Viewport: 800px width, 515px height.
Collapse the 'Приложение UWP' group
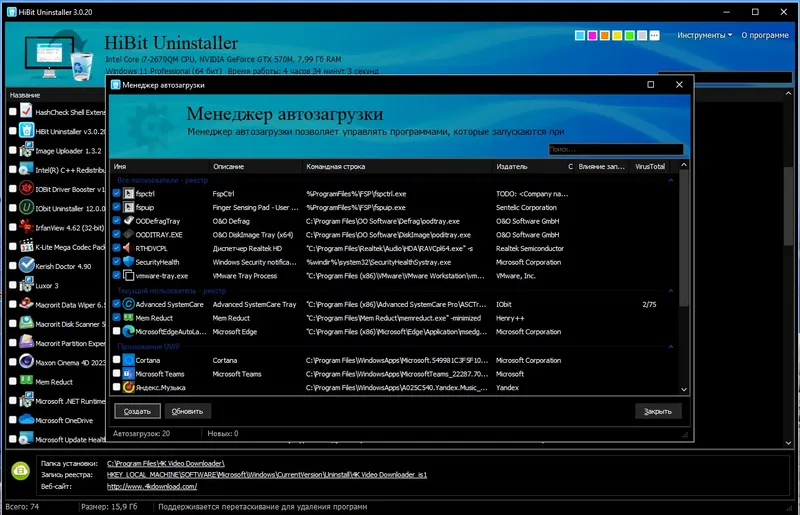tap(670, 347)
